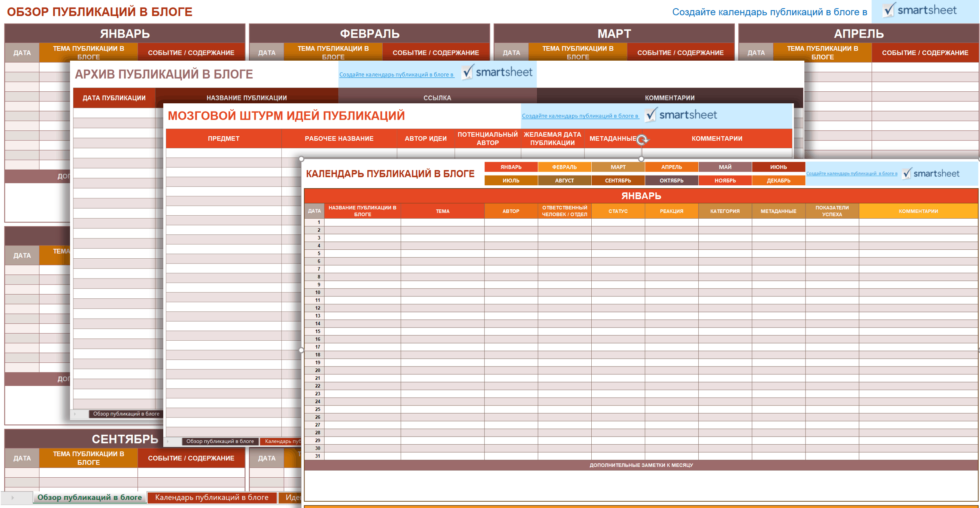Jump to ФЕВРАЛЬ month button
The image size is (980, 508).
point(564,167)
